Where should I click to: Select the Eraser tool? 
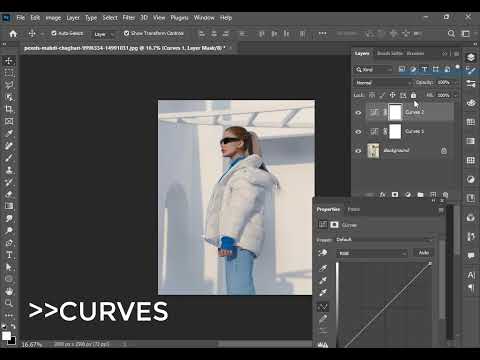(9, 194)
